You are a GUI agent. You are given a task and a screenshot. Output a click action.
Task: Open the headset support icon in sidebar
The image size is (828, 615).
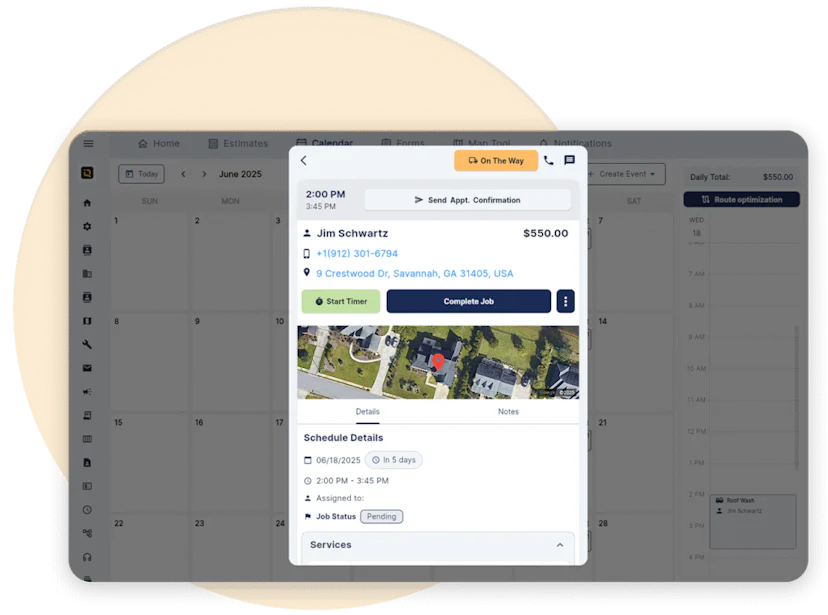point(87,557)
